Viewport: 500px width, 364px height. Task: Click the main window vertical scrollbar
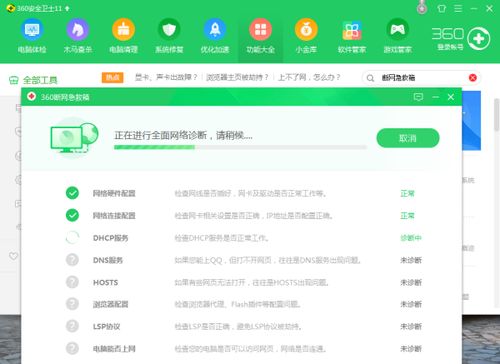[497, 115]
